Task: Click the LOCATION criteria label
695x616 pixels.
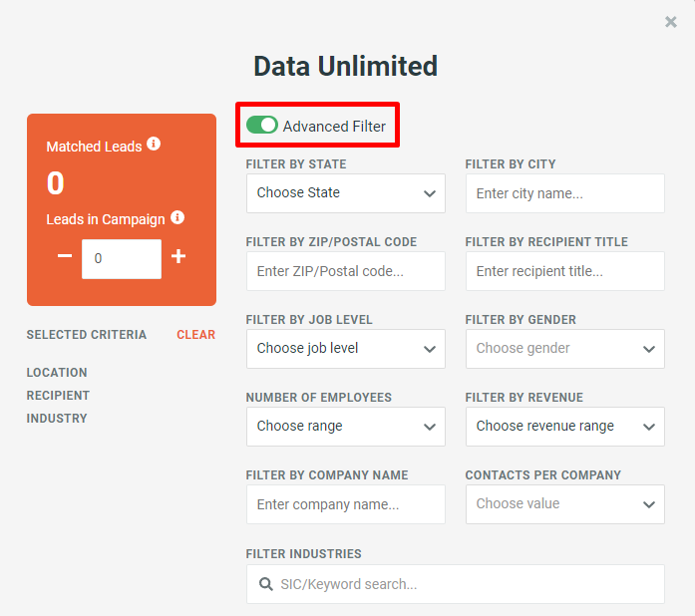Action: click(57, 372)
